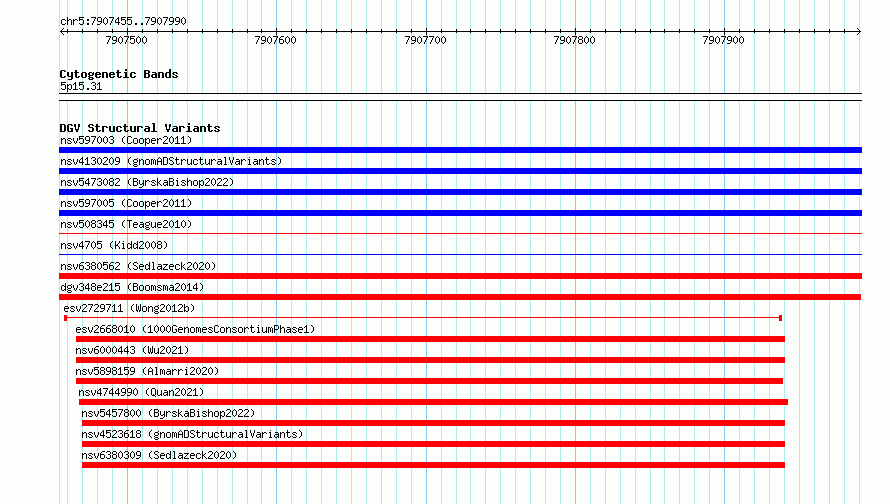Open variant dgv348e215 (Boomsma2014) label
Screen dimensions: 890x504
click(x=132, y=287)
